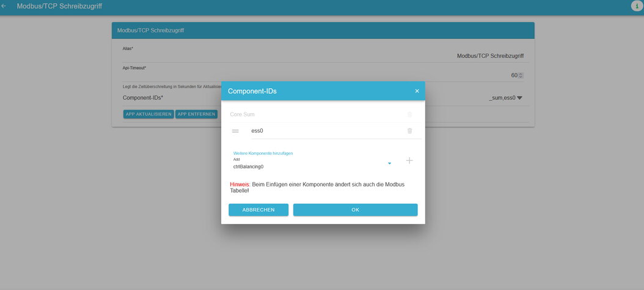
Task: Delete the ess0 component via trash icon
Action: pyautogui.click(x=409, y=131)
